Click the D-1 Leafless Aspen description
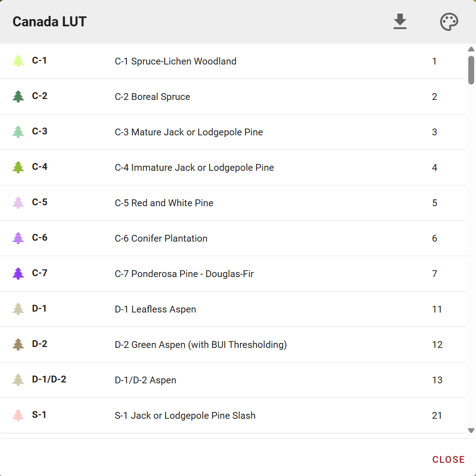476x476 pixels. coord(155,309)
